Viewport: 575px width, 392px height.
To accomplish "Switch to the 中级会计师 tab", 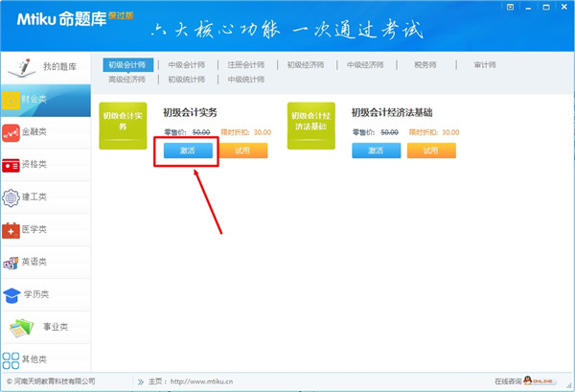I will coord(186,65).
